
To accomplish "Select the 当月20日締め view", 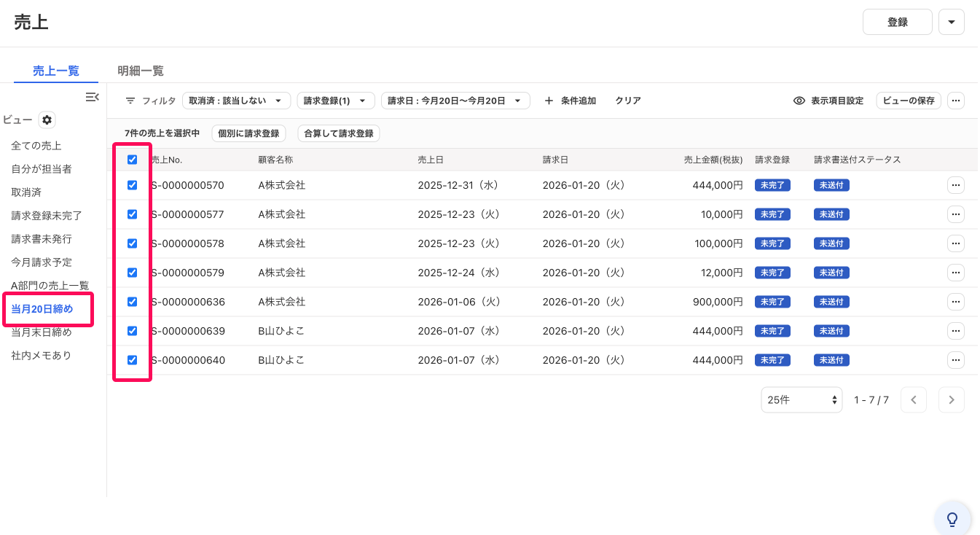I will [42, 309].
